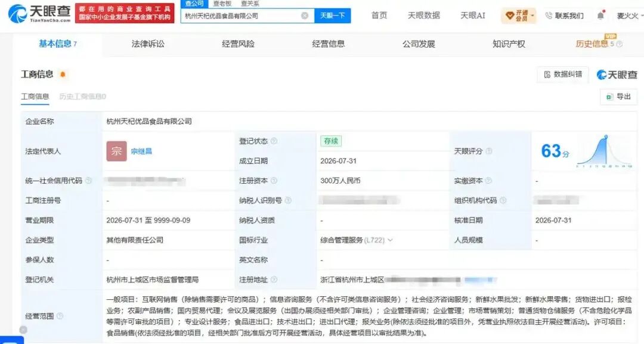Select the 历史工商信息 sub-tab
This screenshot has width=644, height=344.
coord(82,97)
